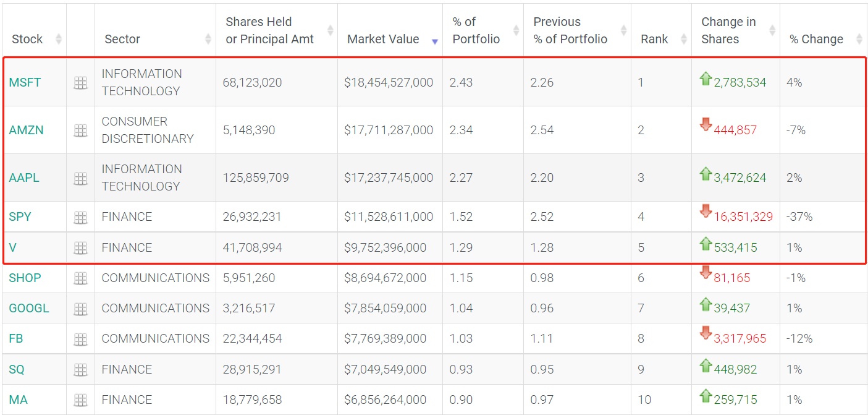Open the table icon next to FB

pos(80,339)
